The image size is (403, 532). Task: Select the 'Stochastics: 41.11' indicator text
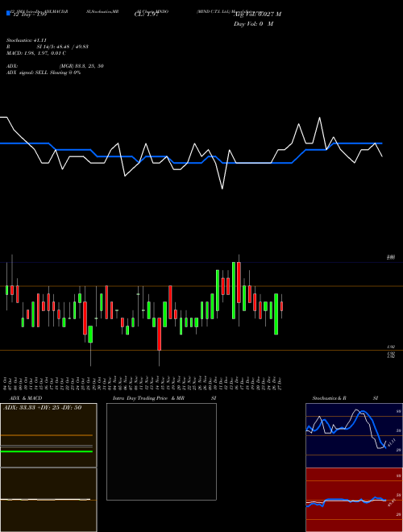[x=26, y=40]
